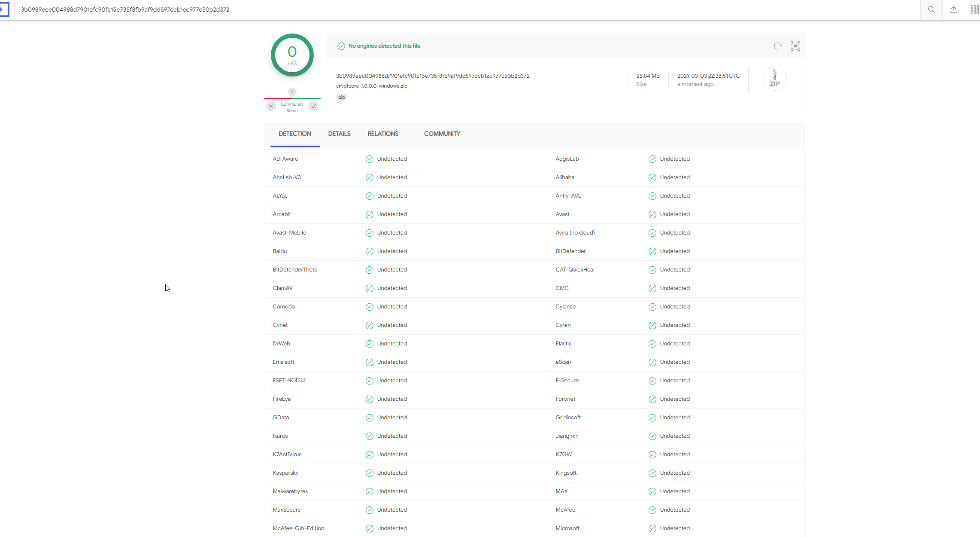This screenshot has height=537, width=980.
Task: Open the upload file icon
Action: point(953,9)
